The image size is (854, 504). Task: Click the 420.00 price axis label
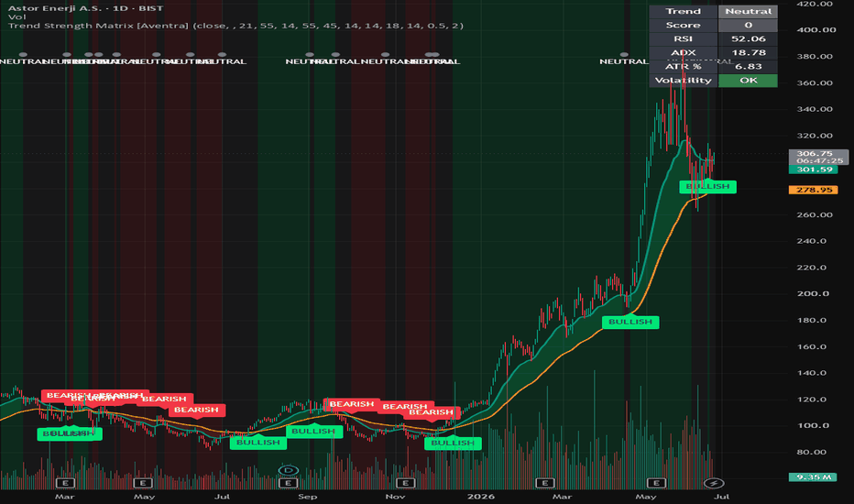814,4
